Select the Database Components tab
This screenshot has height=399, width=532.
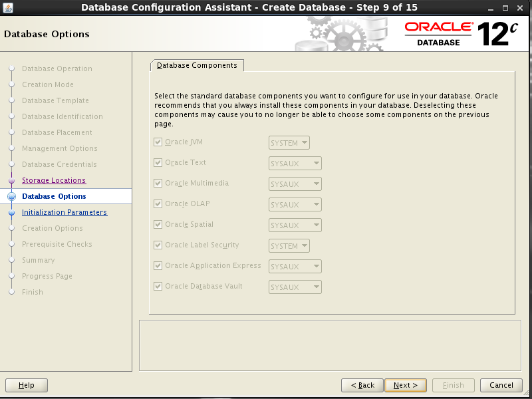[x=197, y=65]
